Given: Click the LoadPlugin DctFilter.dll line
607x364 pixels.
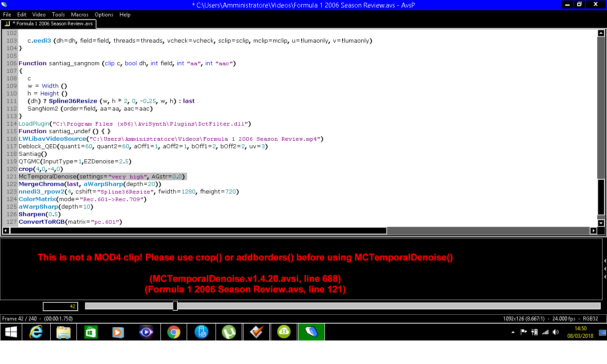Looking at the screenshot, I should [x=135, y=124].
